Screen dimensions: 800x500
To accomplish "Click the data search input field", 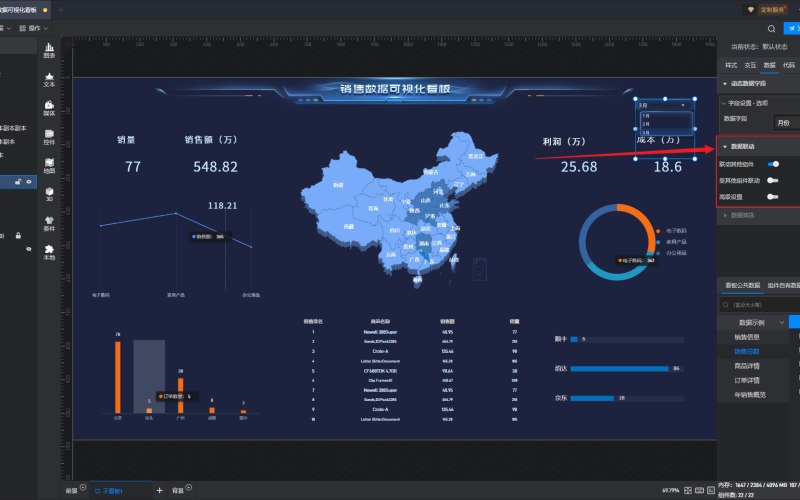I will click(760, 305).
